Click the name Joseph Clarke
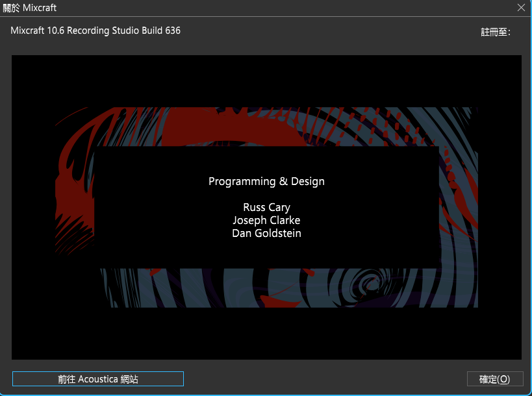Screen dimensions: 532x396 click(266, 220)
